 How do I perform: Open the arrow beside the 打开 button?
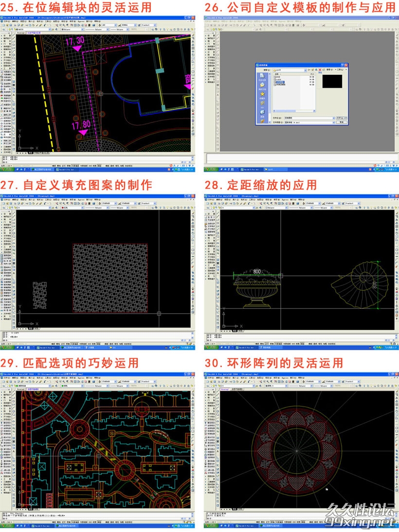click(x=346, y=118)
